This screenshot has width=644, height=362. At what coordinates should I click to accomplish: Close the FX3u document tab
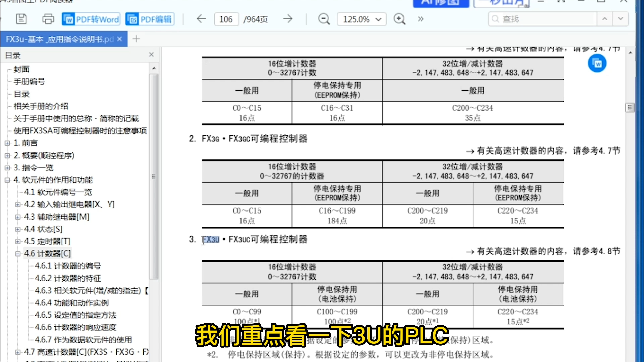tap(119, 39)
